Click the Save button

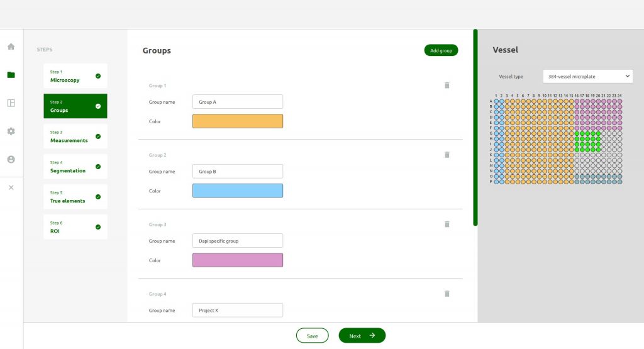pos(312,336)
